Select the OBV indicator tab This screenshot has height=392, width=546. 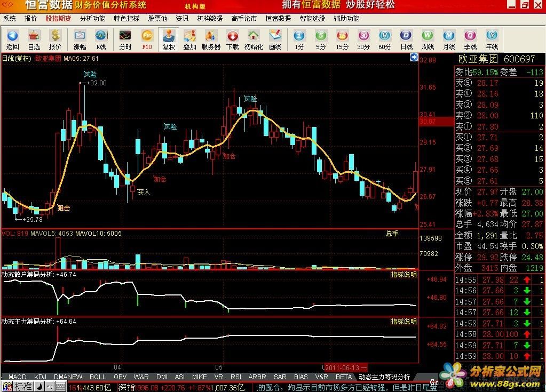(120, 377)
